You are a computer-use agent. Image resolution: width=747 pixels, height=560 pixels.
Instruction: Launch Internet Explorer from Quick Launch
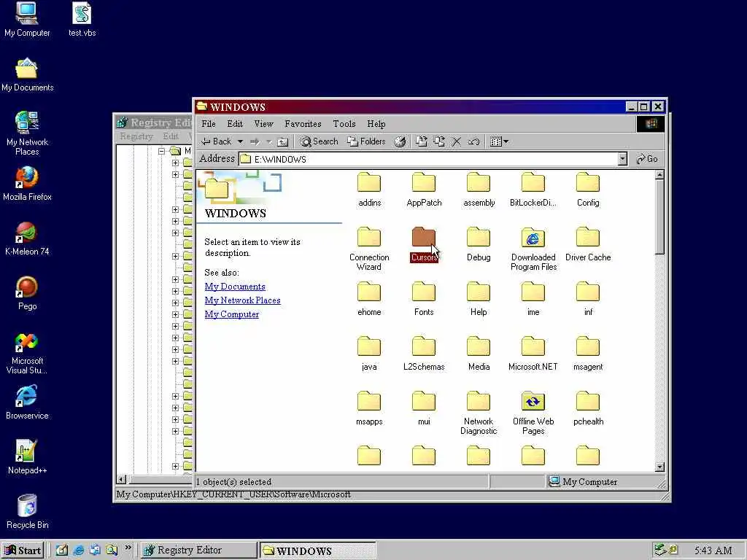pyautogui.click(x=79, y=550)
